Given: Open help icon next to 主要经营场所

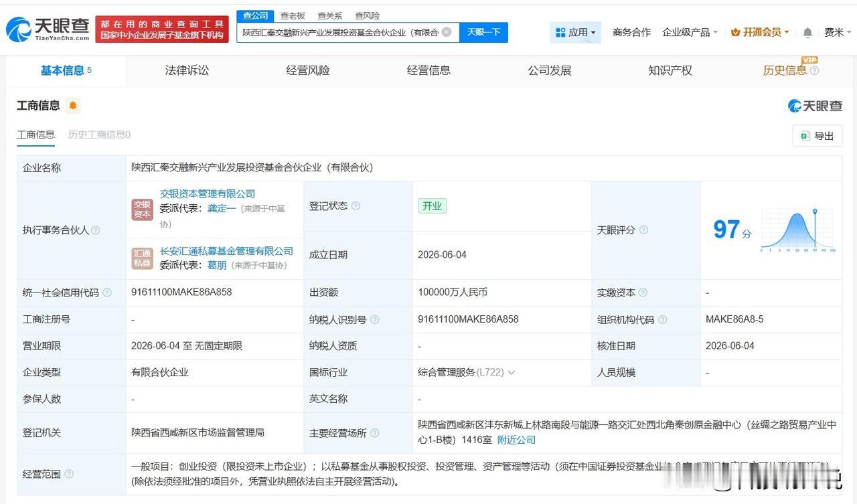Looking at the screenshot, I should pos(374,433).
